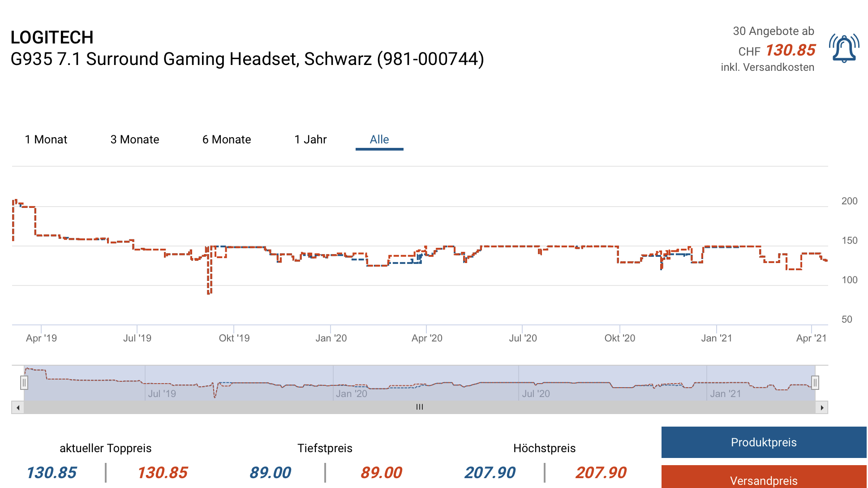The height and width of the screenshot is (488, 868).
Task: Toggle the Produktpreis series legend
Action: click(x=764, y=442)
